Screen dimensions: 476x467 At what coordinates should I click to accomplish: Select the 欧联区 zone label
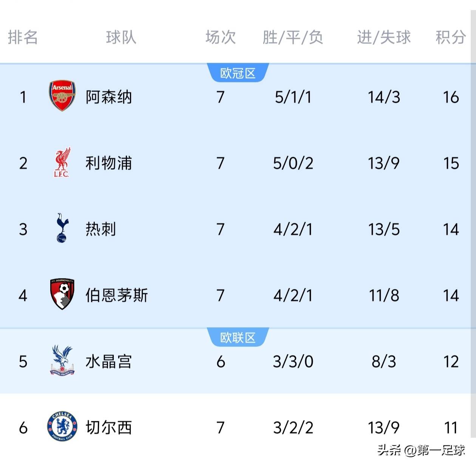(x=238, y=337)
